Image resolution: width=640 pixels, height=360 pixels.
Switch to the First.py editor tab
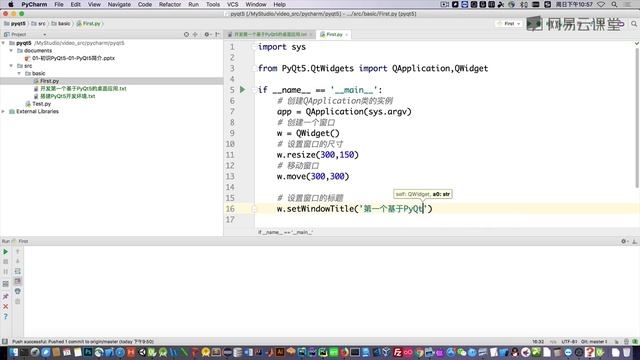333,34
